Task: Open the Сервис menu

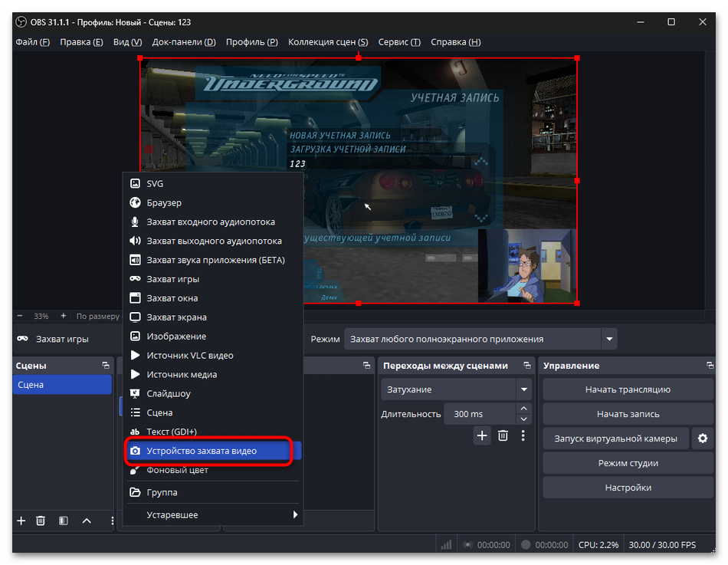Action: [x=399, y=42]
